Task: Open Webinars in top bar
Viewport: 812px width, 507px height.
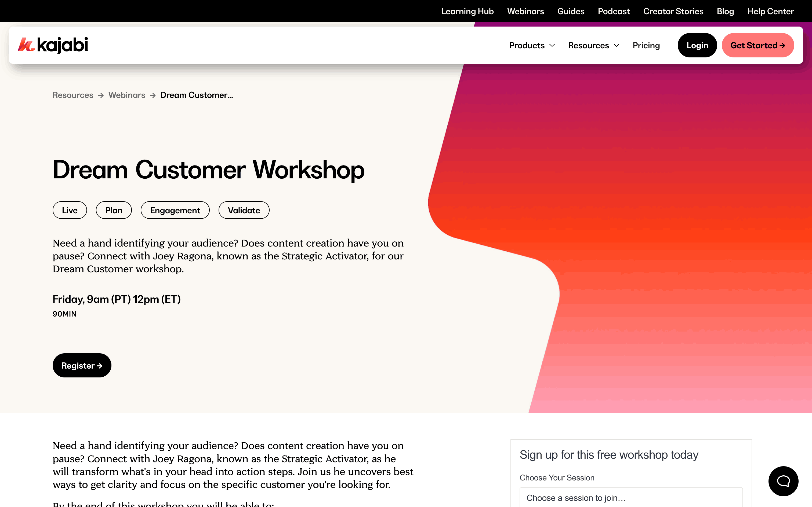Action: tap(525, 11)
